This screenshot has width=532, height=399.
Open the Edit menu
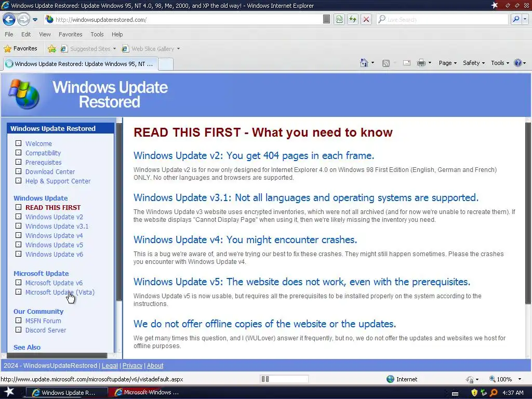(x=26, y=34)
